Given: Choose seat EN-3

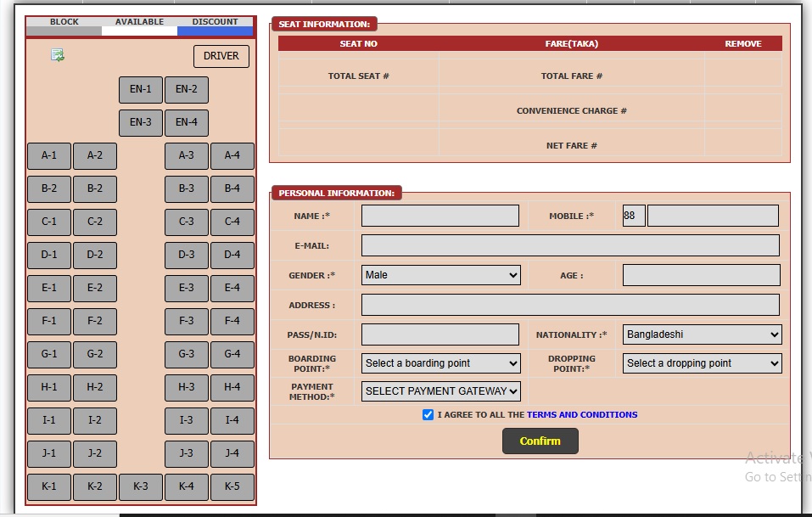Looking at the screenshot, I should (x=141, y=123).
